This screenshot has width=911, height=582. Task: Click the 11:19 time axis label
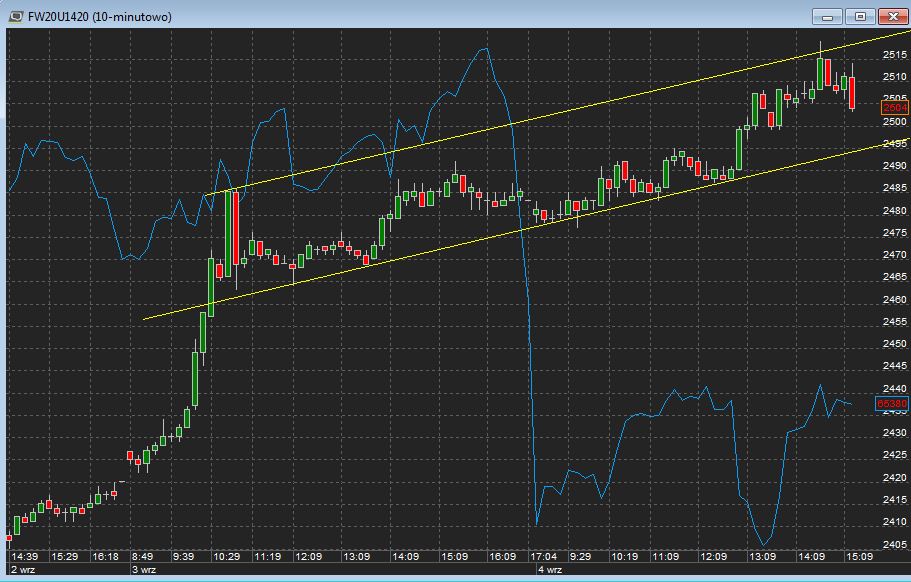[x=267, y=556]
